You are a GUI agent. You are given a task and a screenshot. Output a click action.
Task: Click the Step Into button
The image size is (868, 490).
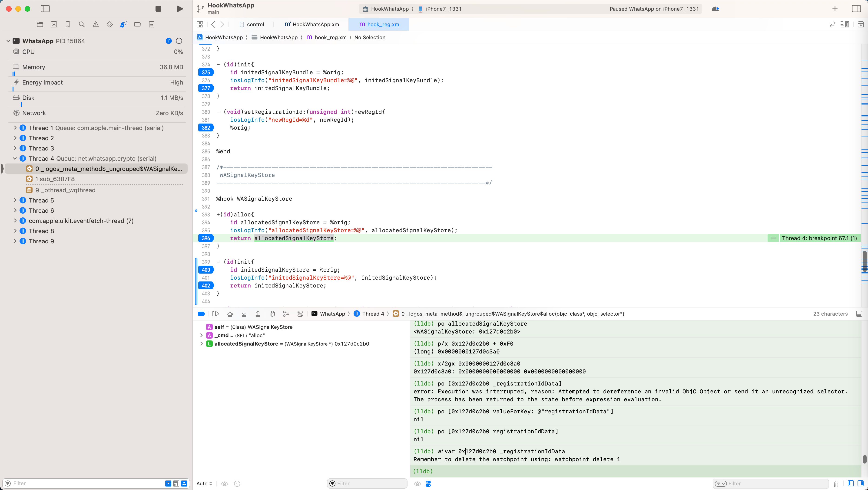[x=244, y=314]
